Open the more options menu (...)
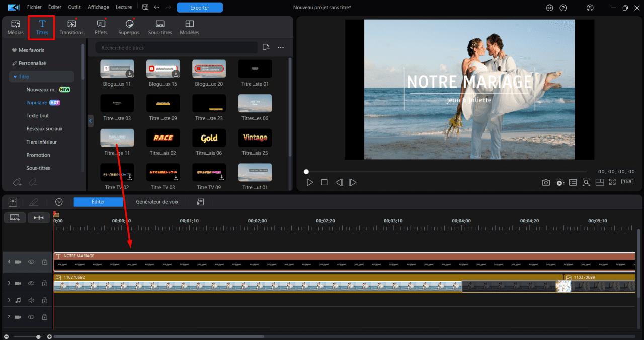The width and height of the screenshot is (644, 340). pos(281,47)
